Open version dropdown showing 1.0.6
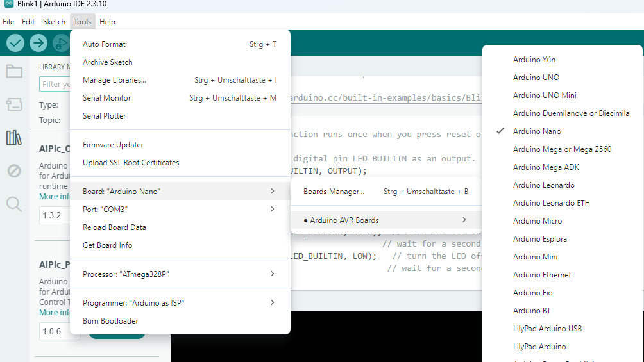This screenshot has height=362, width=644. [x=60, y=331]
